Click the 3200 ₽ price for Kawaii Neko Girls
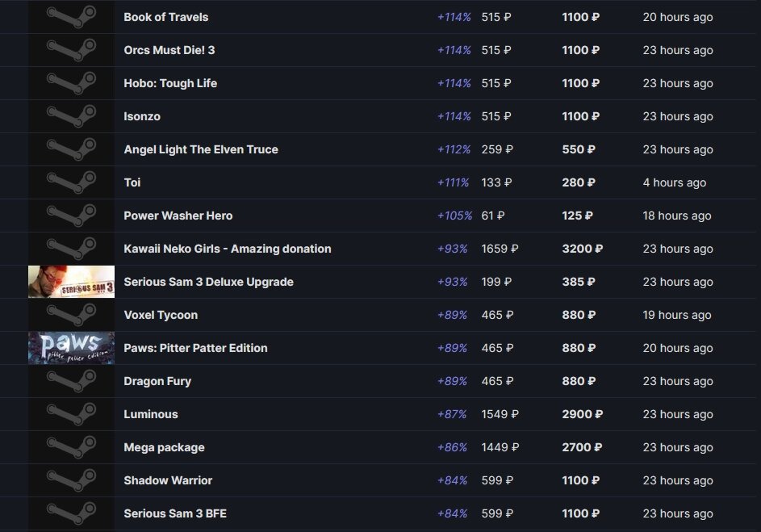 pyautogui.click(x=583, y=249)
